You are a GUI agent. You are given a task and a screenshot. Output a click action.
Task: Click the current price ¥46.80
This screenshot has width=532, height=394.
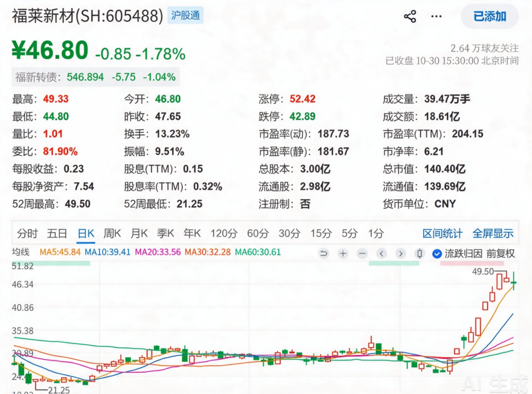pyautogui.click(x=50, y=50)
